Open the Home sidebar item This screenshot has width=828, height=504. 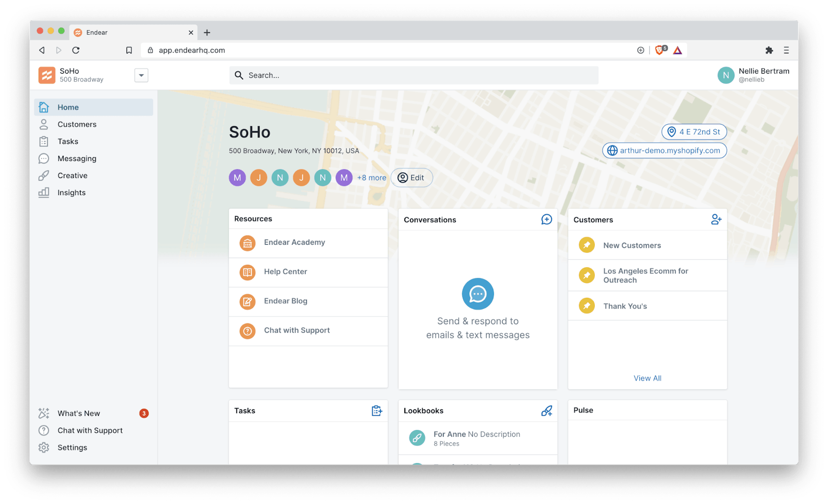pyautogui.click(x=93, y=107)
